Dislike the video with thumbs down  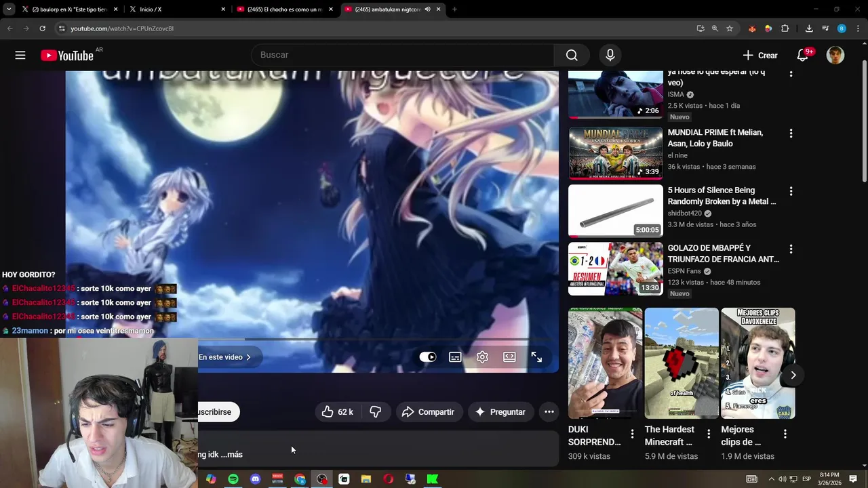point(375,412)
